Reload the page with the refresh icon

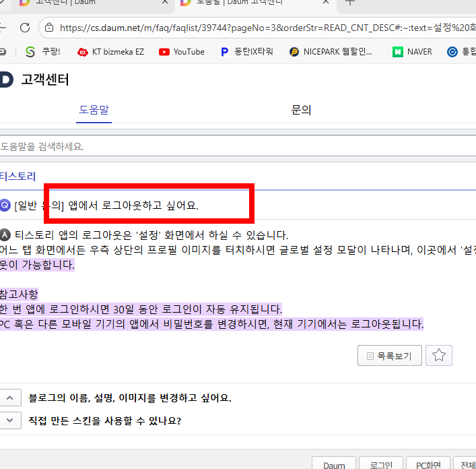click(x=25, y=28)
